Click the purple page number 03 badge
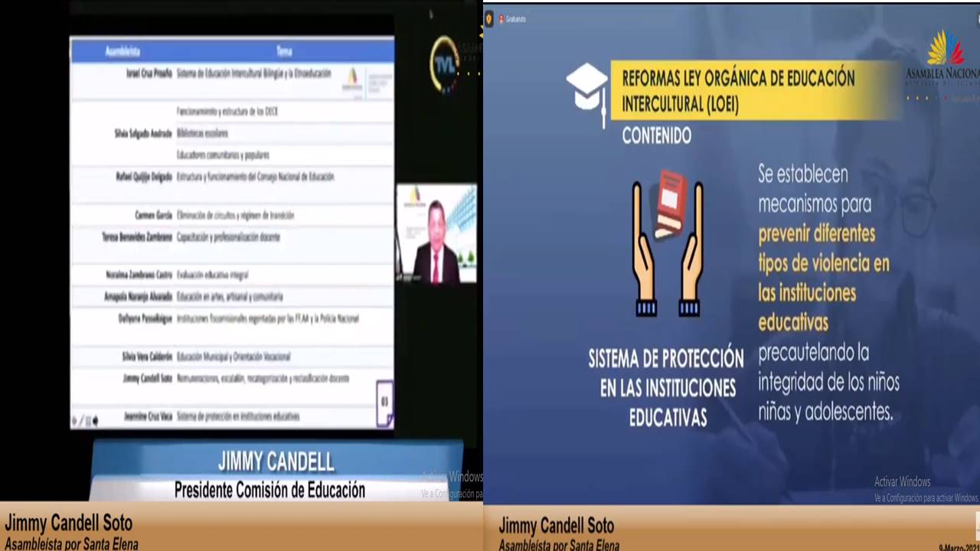The width and height of the screenshot is (980, 551). 384,402
